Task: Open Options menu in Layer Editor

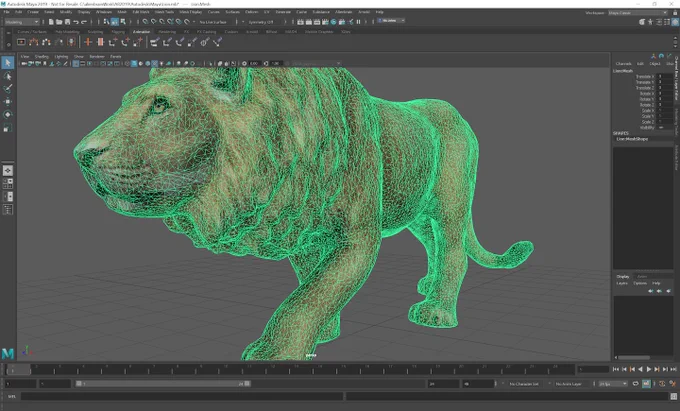Action: point(640,283)
